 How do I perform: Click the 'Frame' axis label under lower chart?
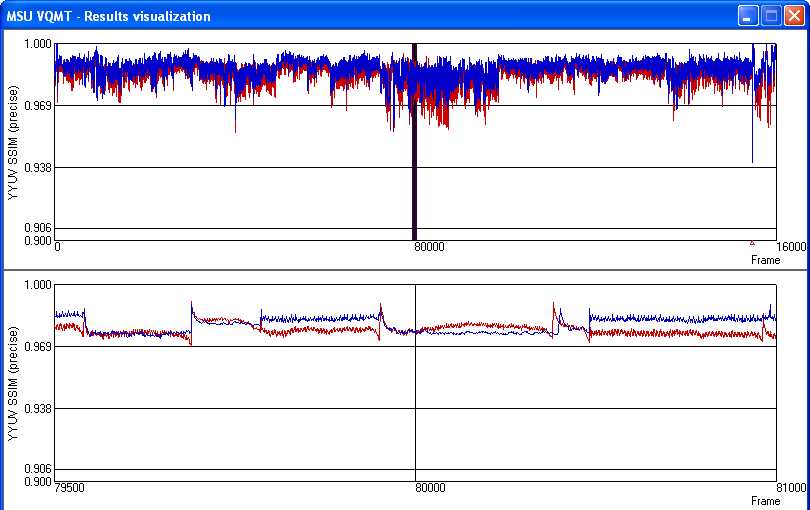(766, 501)
